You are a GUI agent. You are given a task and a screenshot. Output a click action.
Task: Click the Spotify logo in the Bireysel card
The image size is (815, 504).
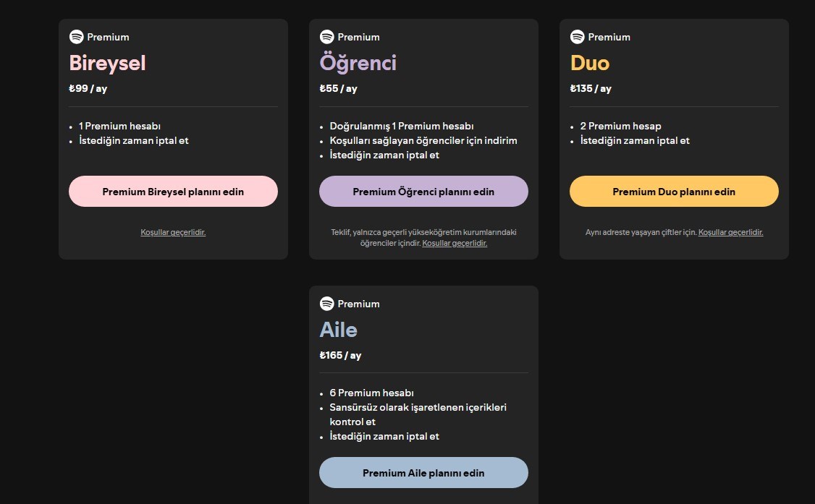[76, 37]
